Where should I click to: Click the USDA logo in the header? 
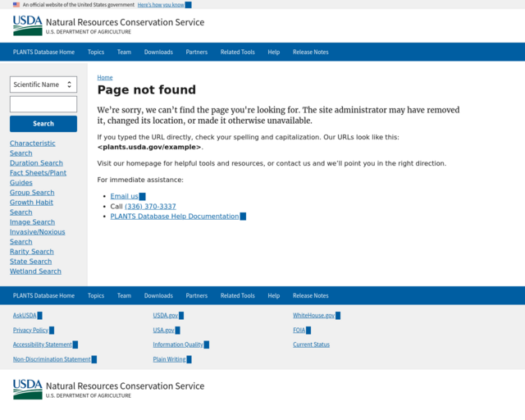(x=28, y=25)
